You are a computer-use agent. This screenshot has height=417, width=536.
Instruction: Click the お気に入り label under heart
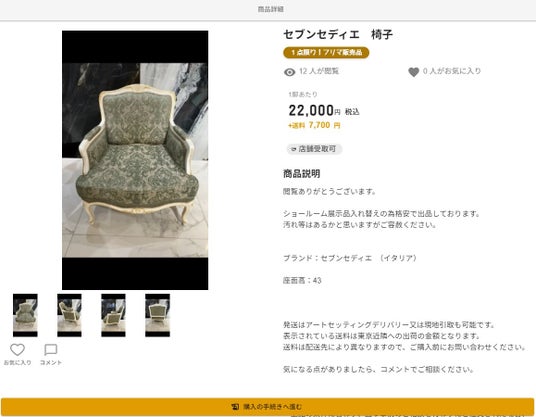click(x=17, y=362)
